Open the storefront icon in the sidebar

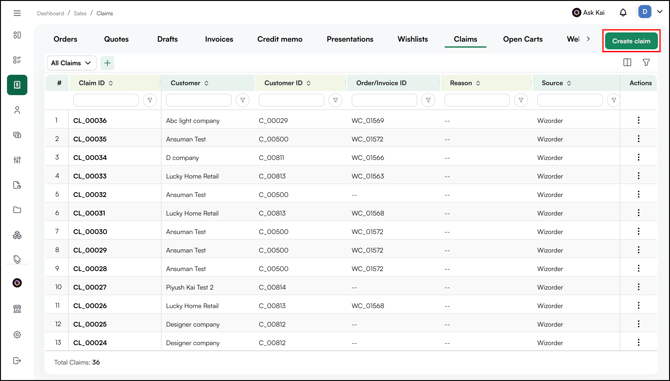click(17, 309)
